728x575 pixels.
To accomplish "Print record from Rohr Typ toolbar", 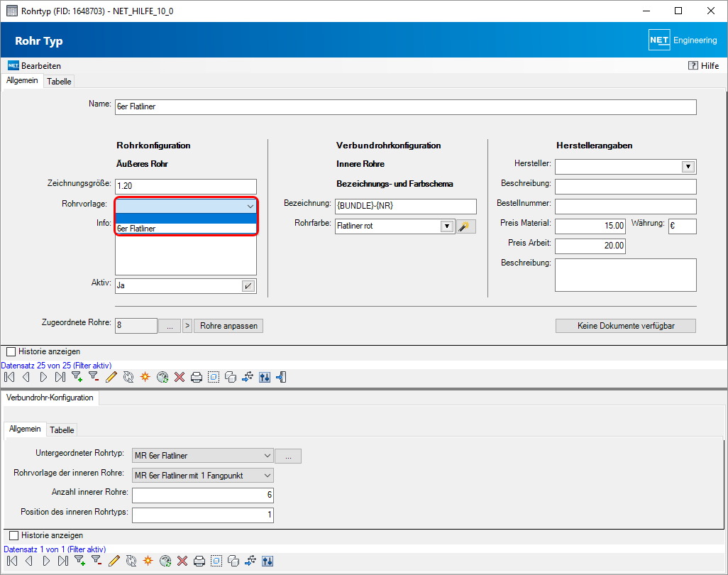I will (x=197, y=377).
